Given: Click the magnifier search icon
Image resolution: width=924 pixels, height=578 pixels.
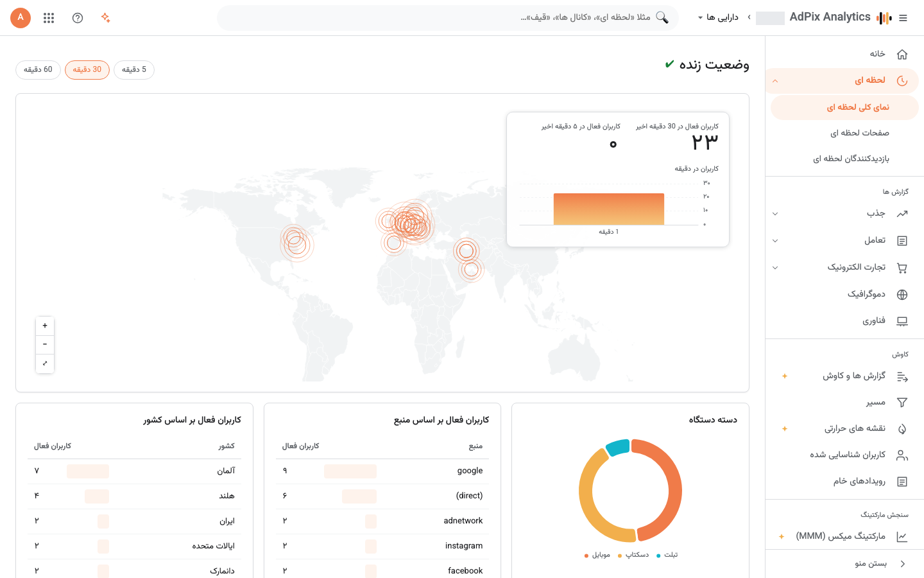Looking at the screenshot, I should click(x=662, y=18).
